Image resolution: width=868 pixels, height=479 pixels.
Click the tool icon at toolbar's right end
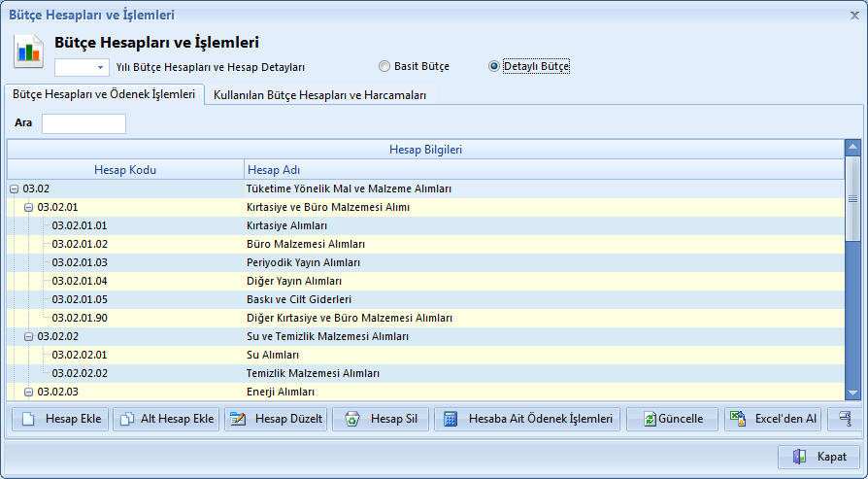(847, 420)
